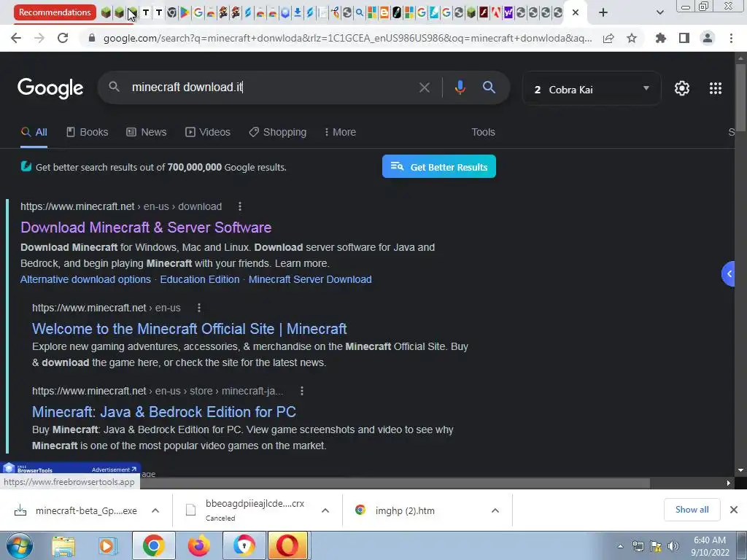Screen dimensions: 747x560
Task: Open the Chrome profile avatar icon
Action: (708, 38)
